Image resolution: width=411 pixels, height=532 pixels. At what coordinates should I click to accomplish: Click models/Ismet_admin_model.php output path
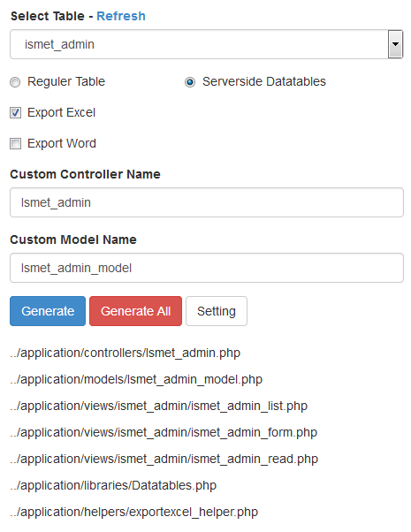coord(136,380)
